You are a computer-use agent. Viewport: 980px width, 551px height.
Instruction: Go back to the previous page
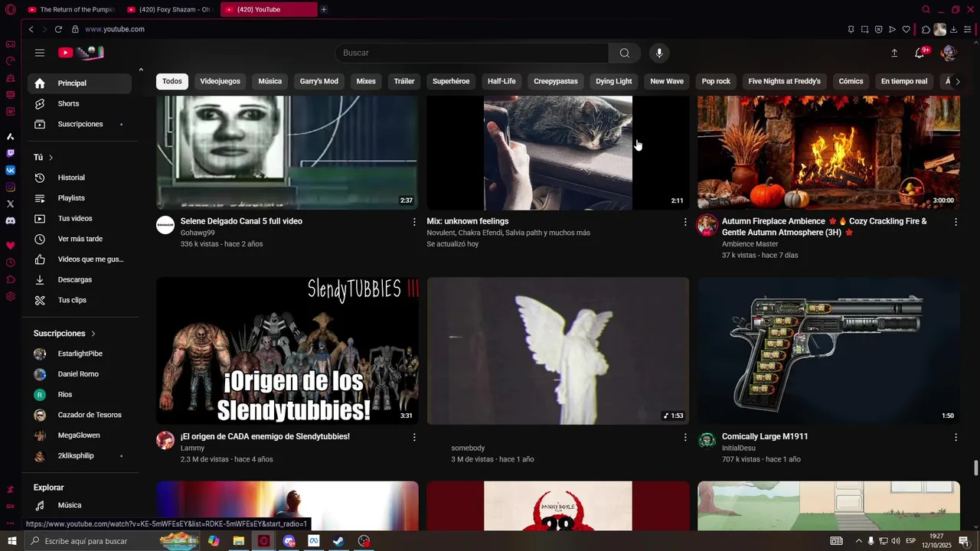coord(31,29)
